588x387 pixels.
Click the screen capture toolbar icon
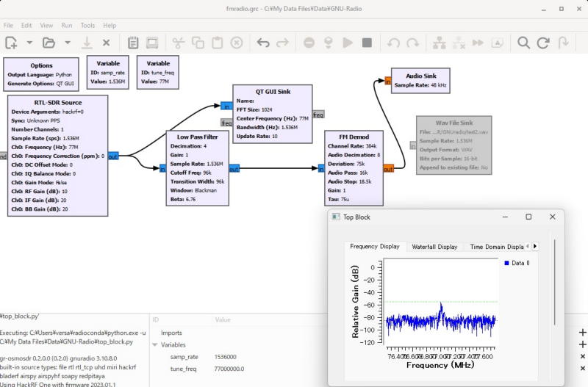tap(152, 43)
